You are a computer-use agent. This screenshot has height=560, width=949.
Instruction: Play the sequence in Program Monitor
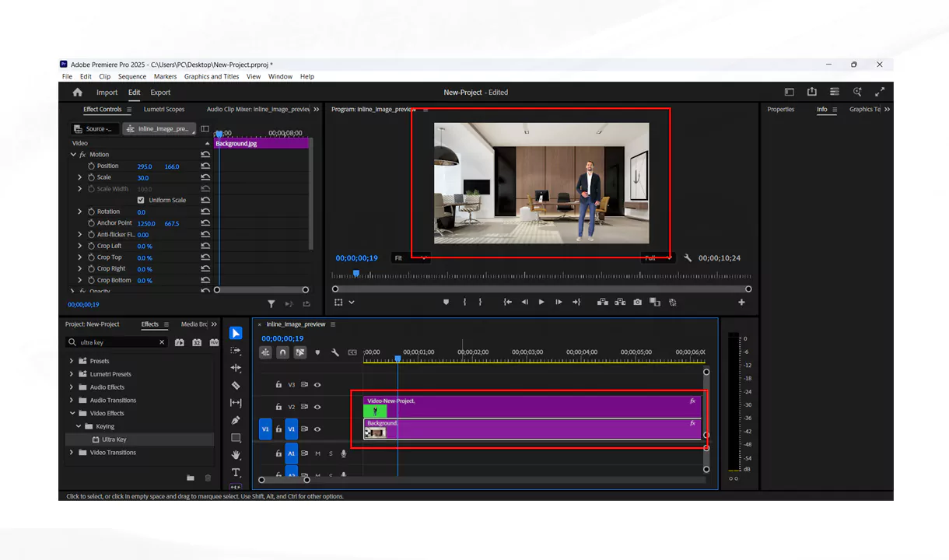point(541,302)
